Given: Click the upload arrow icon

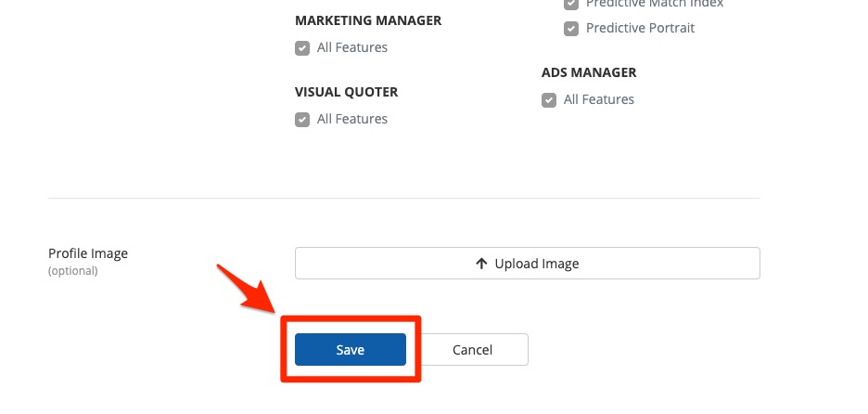Looking at the screenshot, I should [480, 264].
